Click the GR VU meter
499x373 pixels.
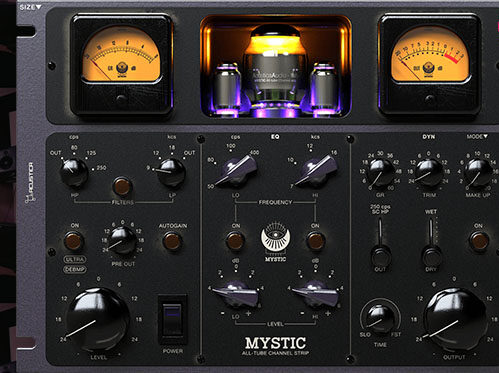click(121, 63)
